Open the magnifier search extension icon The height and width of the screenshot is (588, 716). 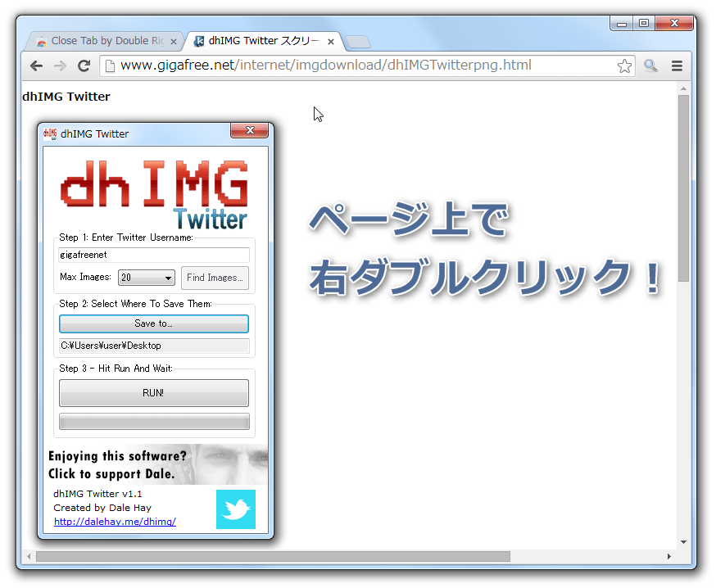pyautogui.click(x=650, y=66)
